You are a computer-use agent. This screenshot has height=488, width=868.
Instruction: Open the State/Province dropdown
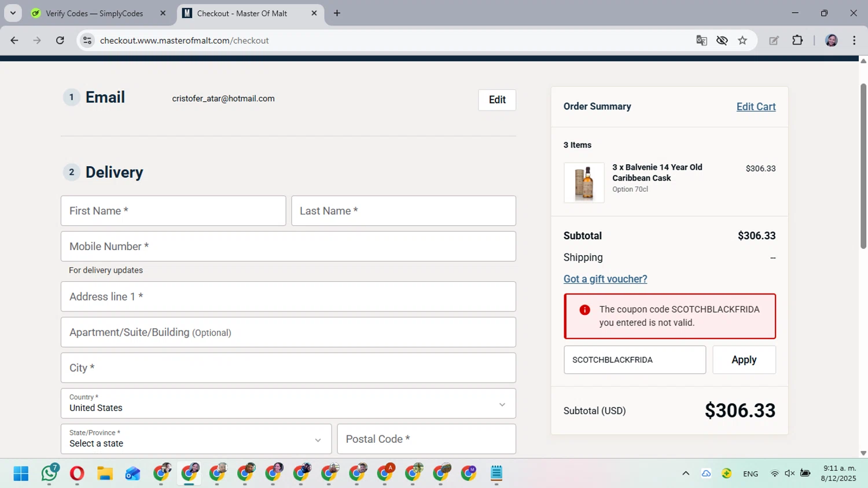point(196,439)
